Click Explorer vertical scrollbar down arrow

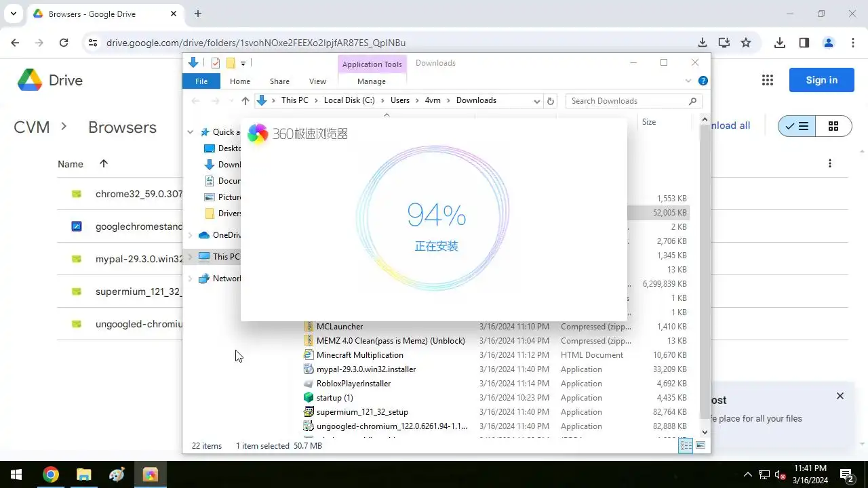point(705,432)
